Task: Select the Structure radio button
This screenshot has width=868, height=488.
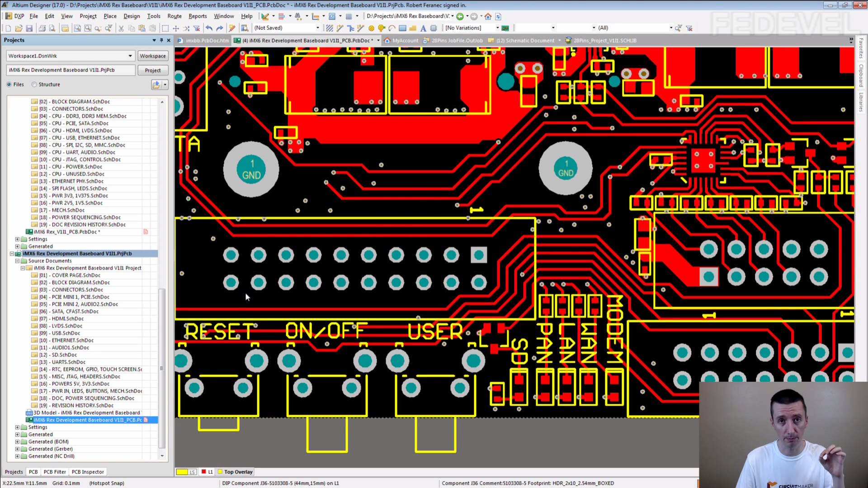Action: coord(34,84)
